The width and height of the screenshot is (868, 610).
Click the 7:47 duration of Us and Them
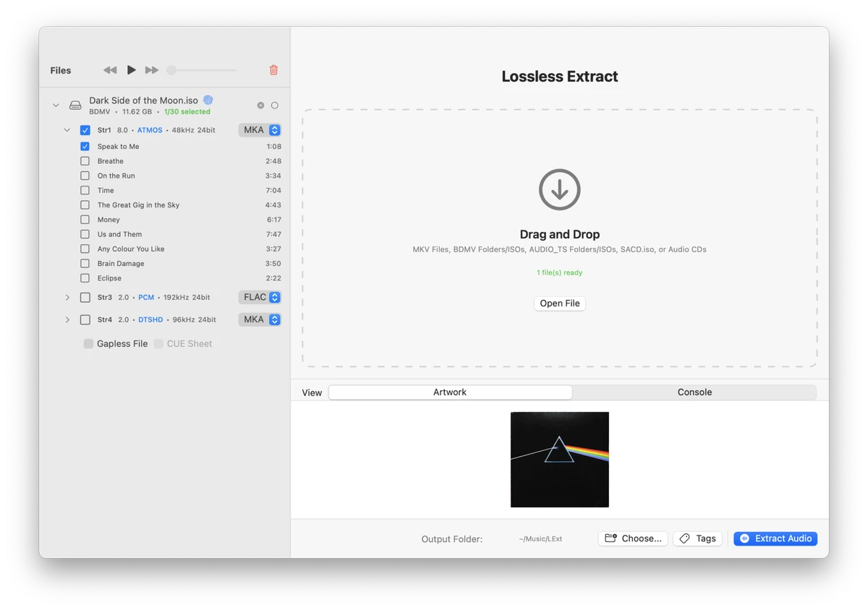pos(273,234)
